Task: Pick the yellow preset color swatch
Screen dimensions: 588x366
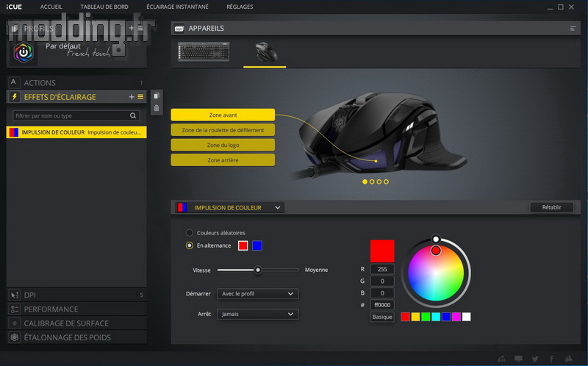Action: point(415,317)
